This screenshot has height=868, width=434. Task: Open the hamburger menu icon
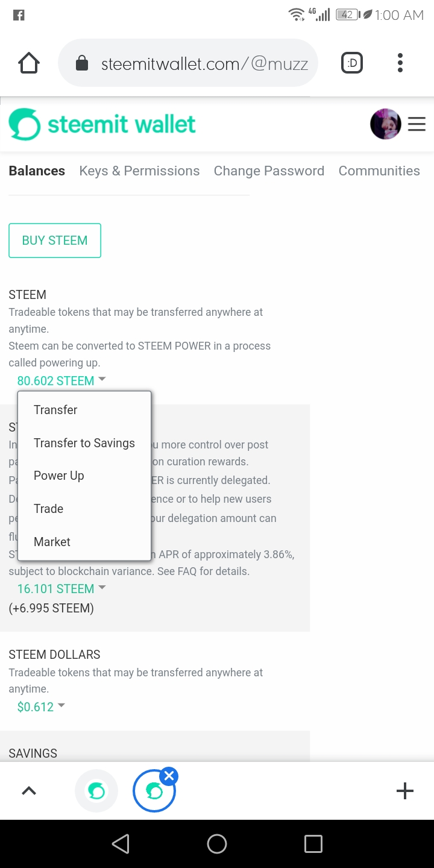(417, 124)
